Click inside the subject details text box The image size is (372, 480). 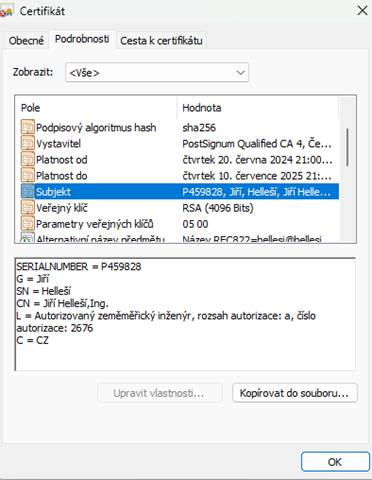(x=185, y=314)
